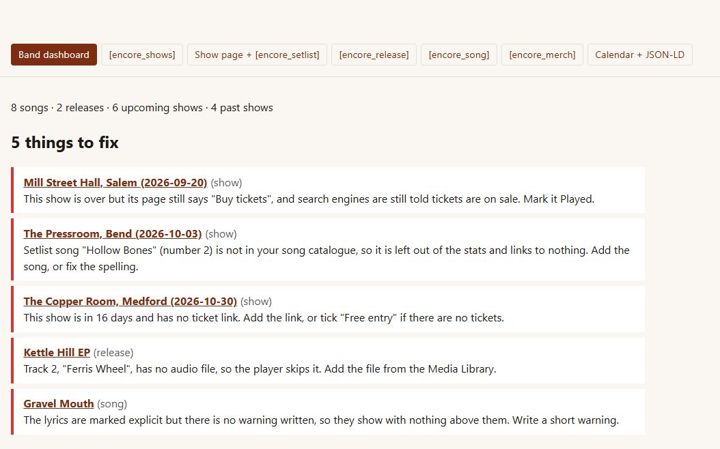
Task: Switch to Calendar + JSON-LD tab
Action: [x=640, y=55]
